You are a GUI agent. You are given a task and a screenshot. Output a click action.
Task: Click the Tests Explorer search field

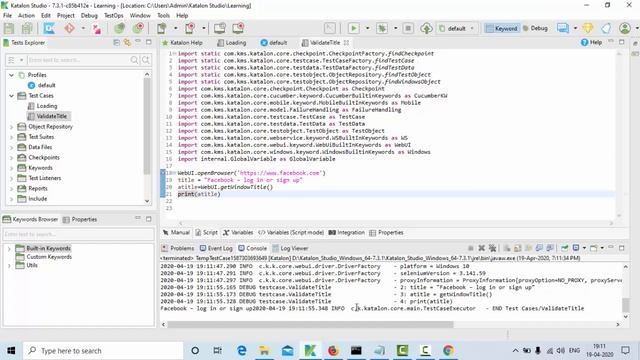tap(78, 60)
